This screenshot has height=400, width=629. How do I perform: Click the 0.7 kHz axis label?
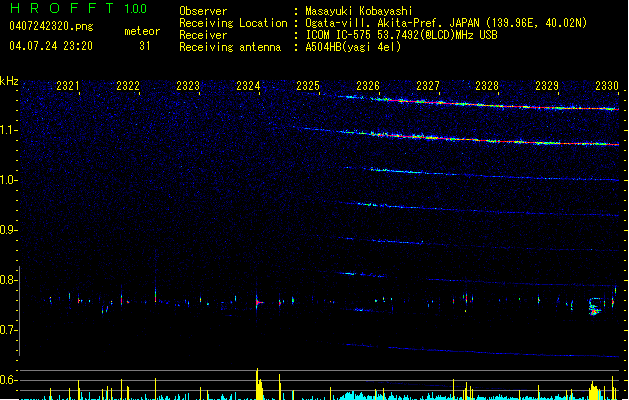pos(9,330)
